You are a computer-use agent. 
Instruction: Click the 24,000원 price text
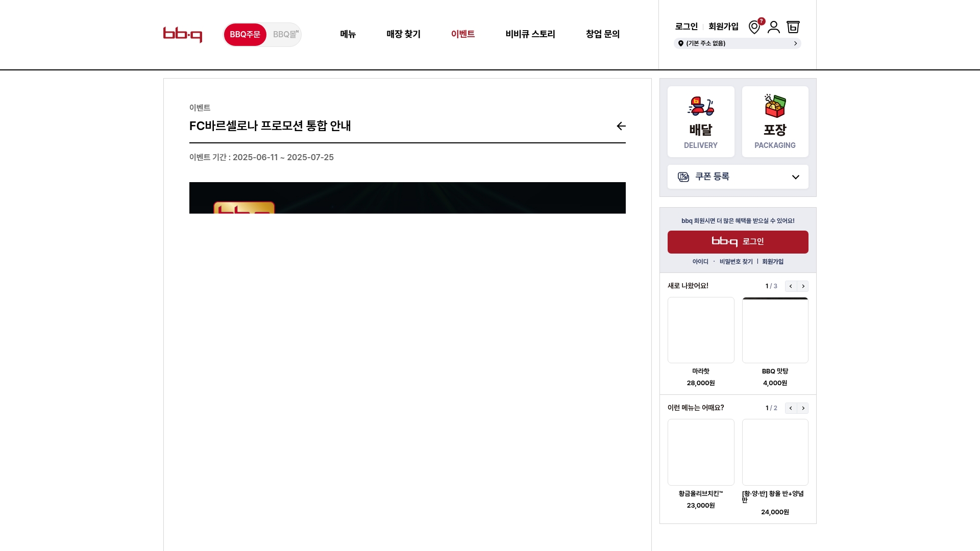pyautogui.click(x=775, y=512)
